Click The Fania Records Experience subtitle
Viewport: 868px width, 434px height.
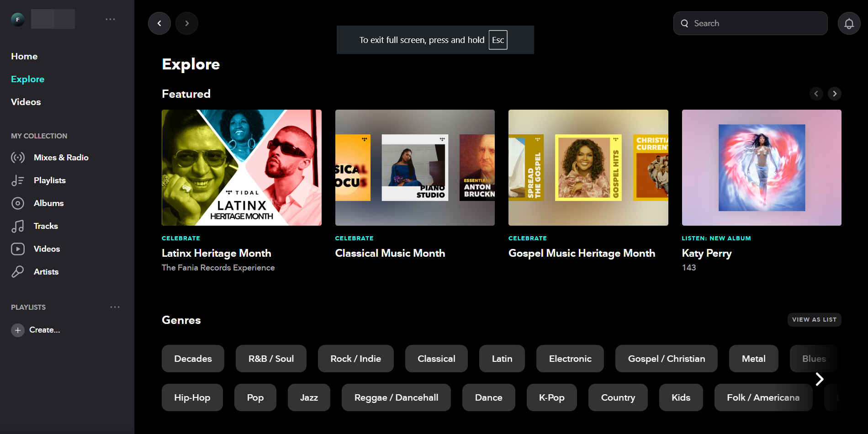(218, 268)
